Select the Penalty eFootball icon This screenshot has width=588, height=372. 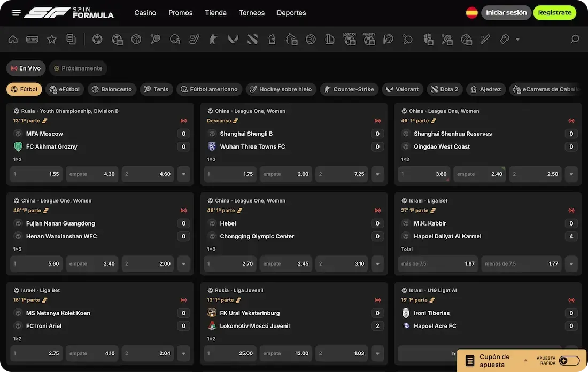pos(369,39)
